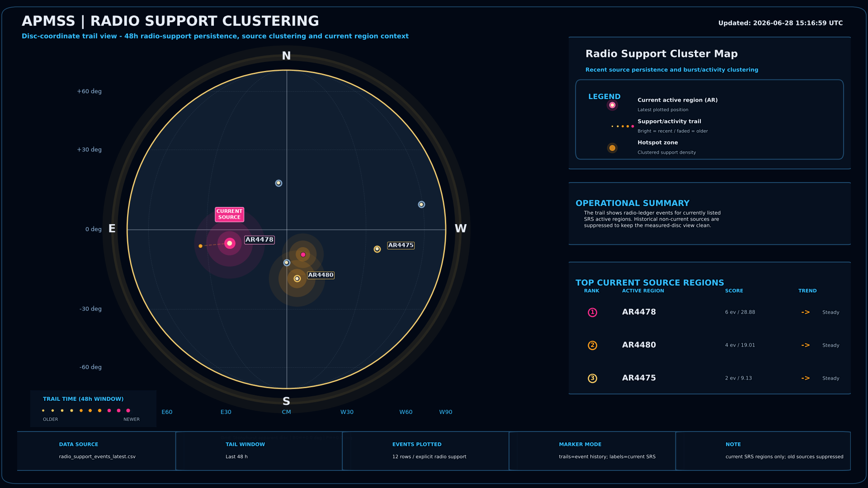This screenshot has width=868, height=488.
Task: Click the MARKER MODE footer value
Action: pos(607,457)
